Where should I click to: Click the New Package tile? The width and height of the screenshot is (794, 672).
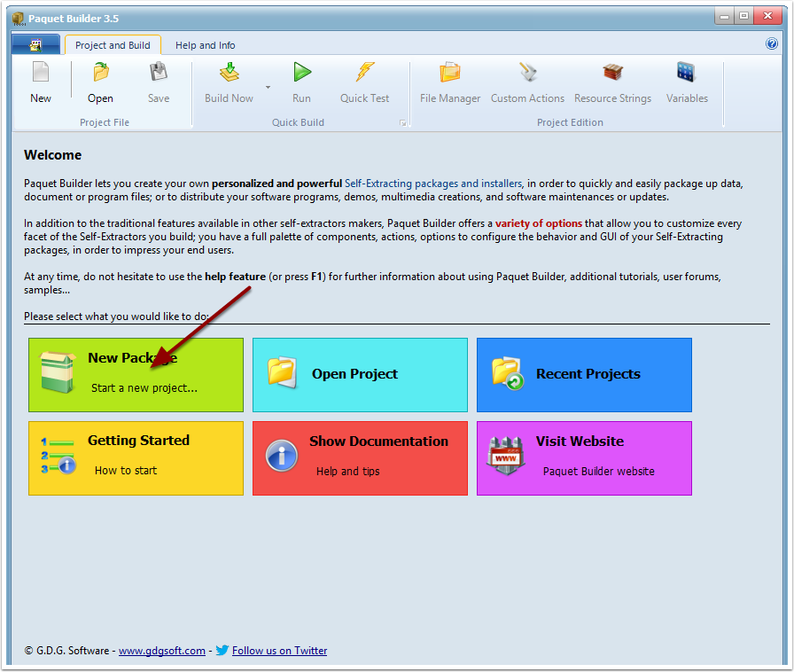click(x=136, y=375)
